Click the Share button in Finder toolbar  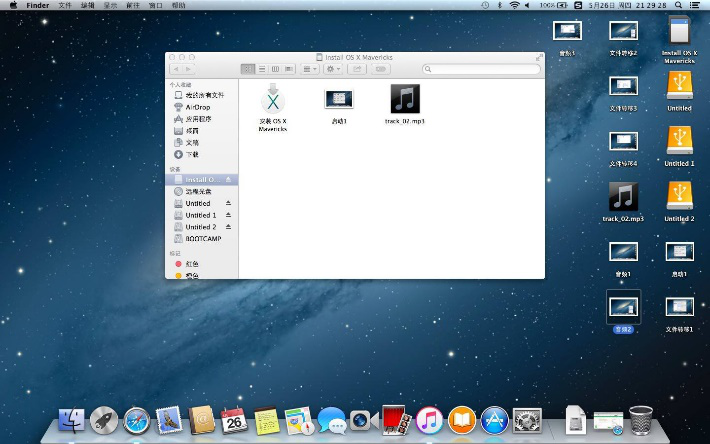[x=357, y=69]
